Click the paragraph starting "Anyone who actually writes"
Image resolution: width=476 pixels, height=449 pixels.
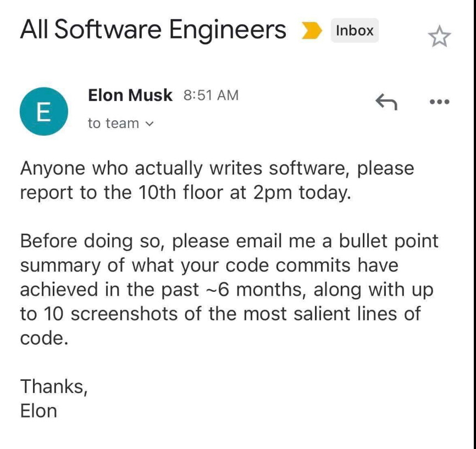217,180
